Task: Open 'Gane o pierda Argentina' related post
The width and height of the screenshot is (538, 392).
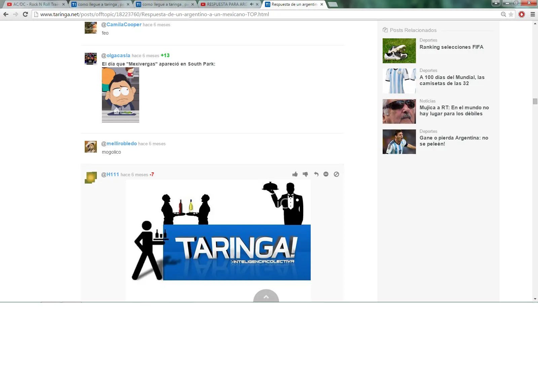Action: [x=454, y=141]
